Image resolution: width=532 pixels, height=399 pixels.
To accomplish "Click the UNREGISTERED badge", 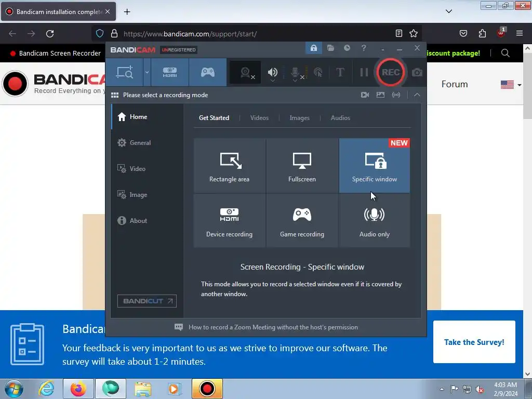I will [x=179, y=50].
